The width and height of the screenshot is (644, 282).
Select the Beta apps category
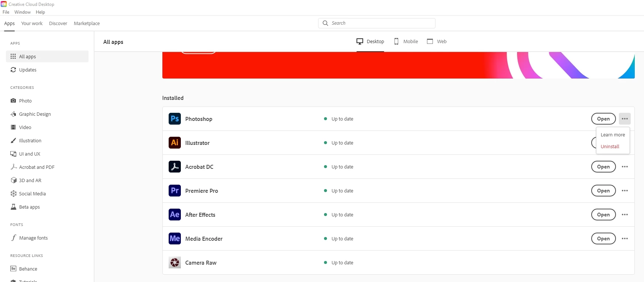tap(47, 207)
